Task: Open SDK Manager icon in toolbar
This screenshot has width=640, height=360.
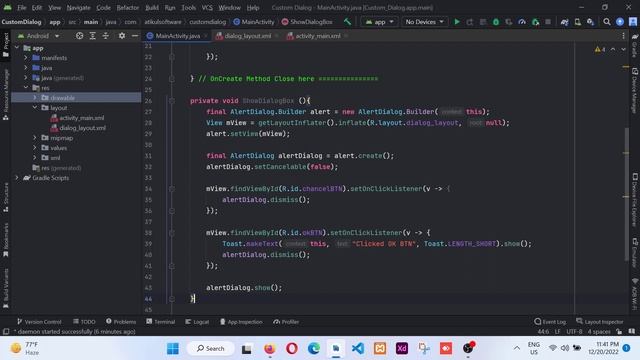Action: [591, 22]
